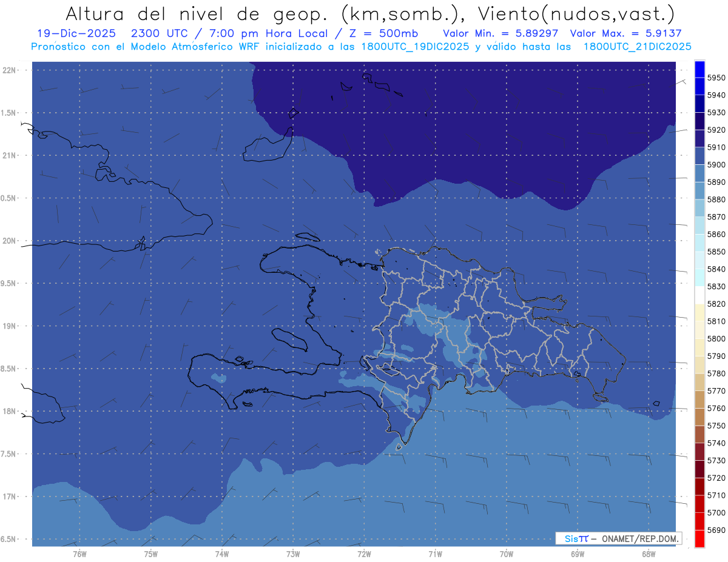Click the '22N' latitude label
The height and width of the screenshot is (562, 728).
click(9, 70)
